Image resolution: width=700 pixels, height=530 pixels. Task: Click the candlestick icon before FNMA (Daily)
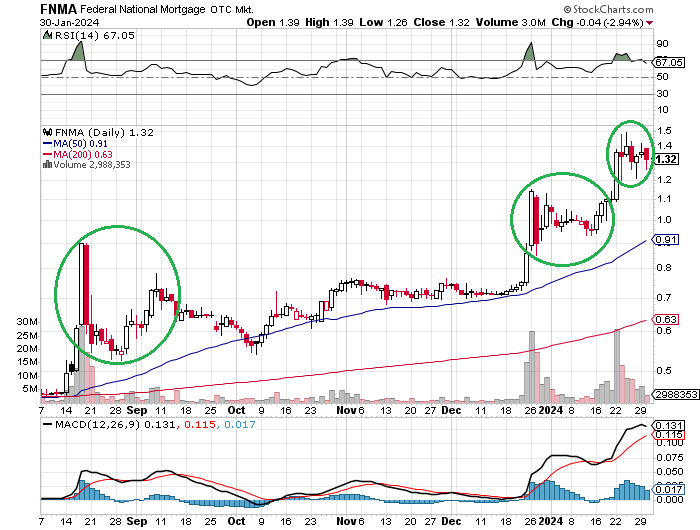[x=47, y=132]
